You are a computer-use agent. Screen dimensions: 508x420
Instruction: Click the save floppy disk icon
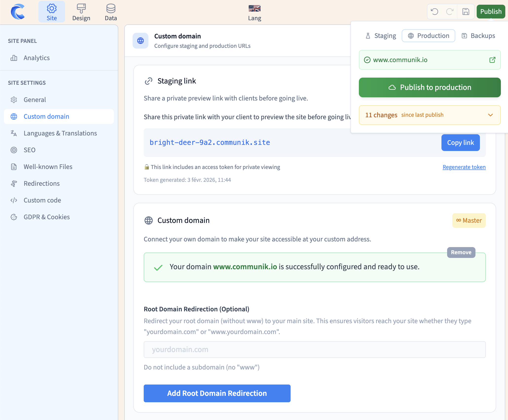(x=466, y=12)
